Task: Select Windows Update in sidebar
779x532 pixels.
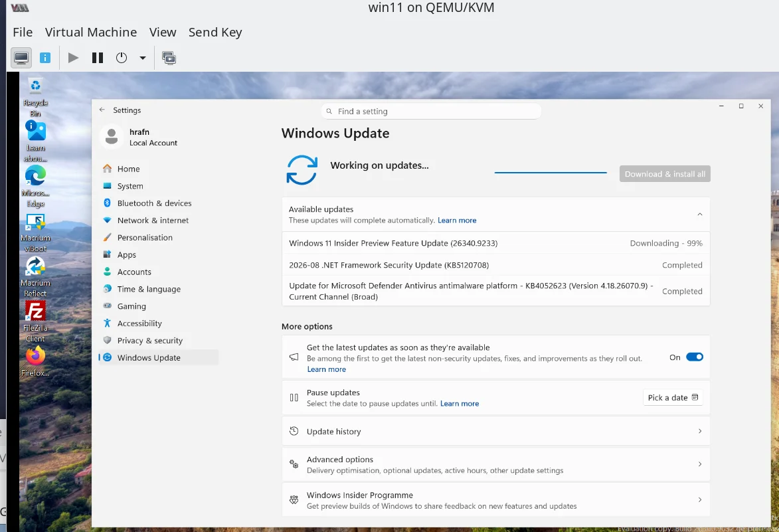Action: (159, 357)
